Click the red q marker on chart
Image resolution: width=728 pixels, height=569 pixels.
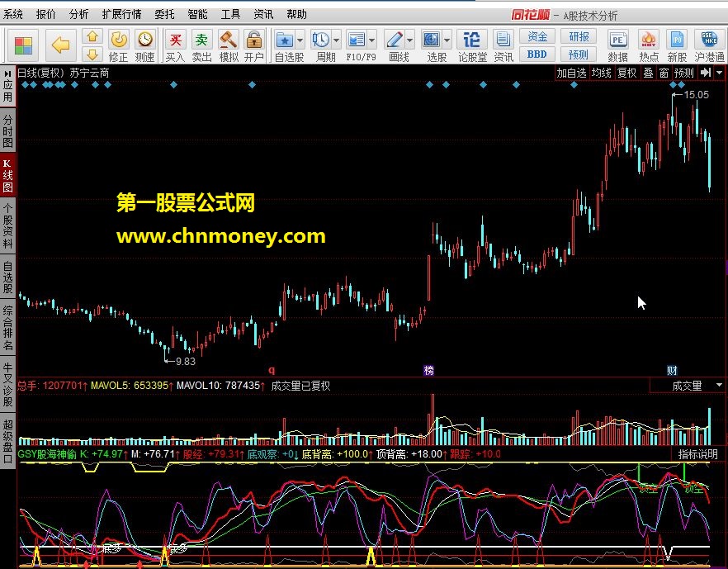(272, 370)
